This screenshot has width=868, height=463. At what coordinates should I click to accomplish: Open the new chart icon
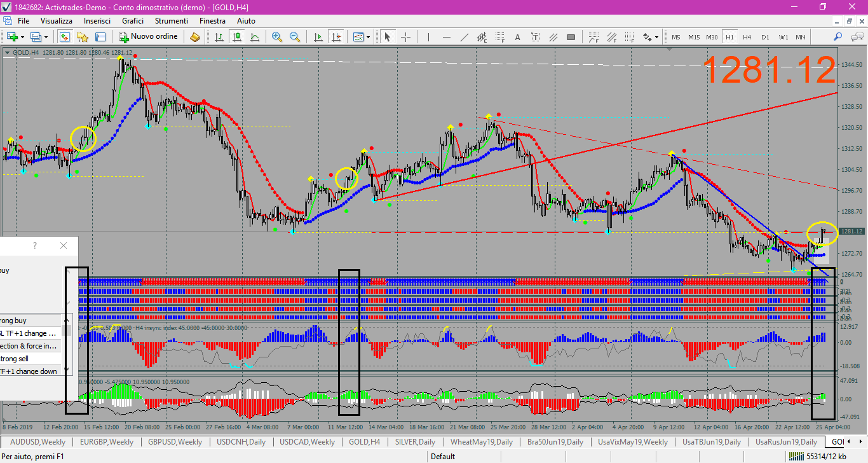pyautogui.click(x=12, y=37)
